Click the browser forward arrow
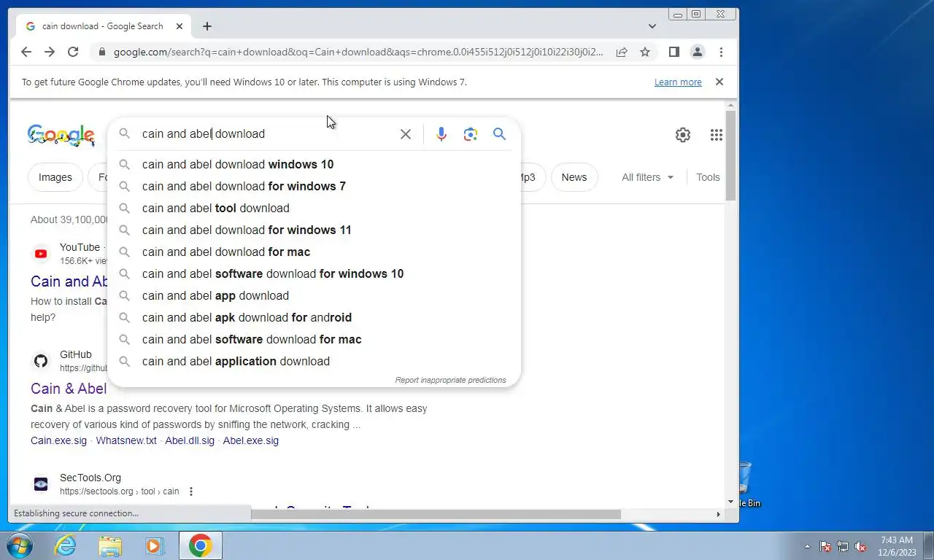Image resolution: width=934 pixels, height=560 pixels. [50, 52]
